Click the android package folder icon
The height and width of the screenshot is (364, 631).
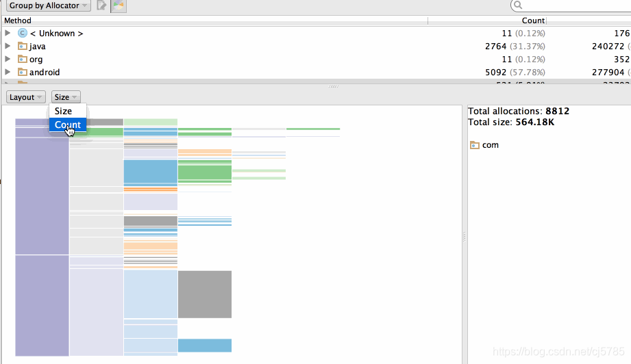(23, 73)
